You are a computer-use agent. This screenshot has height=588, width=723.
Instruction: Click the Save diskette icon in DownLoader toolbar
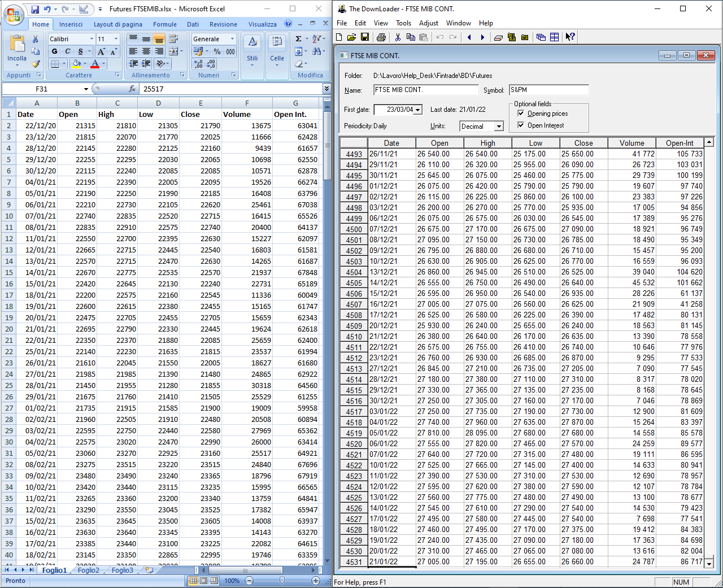pyautogui.click(x=365, y=37)
